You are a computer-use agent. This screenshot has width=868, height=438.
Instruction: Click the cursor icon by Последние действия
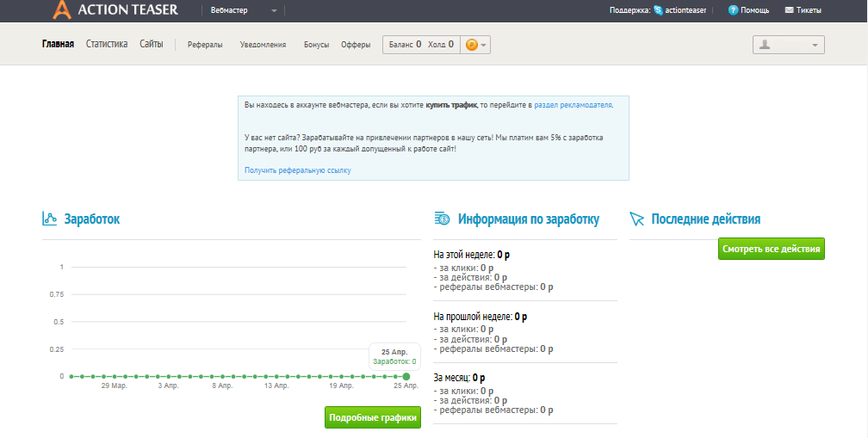(637, 219)
